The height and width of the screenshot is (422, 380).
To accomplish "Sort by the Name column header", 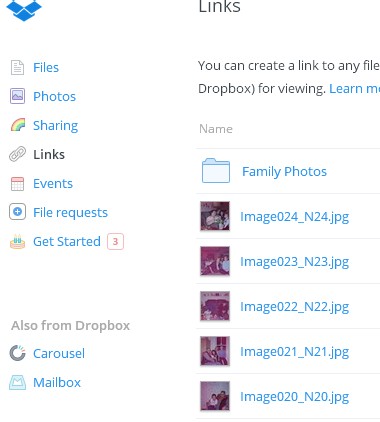I will pyautogui.click(x=216, y=129).
